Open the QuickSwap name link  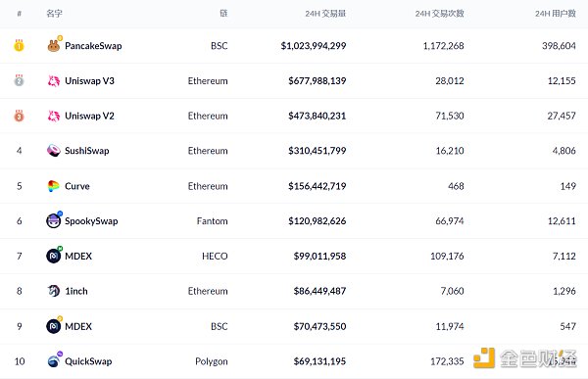click(88, 361)
